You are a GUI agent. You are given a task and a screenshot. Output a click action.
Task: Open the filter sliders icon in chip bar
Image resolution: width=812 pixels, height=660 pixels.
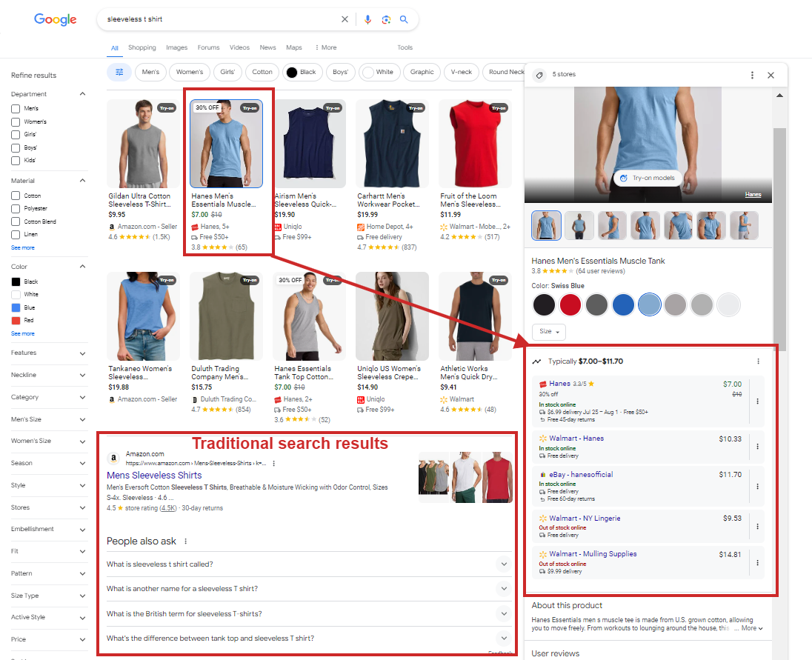tap(119, 72)
